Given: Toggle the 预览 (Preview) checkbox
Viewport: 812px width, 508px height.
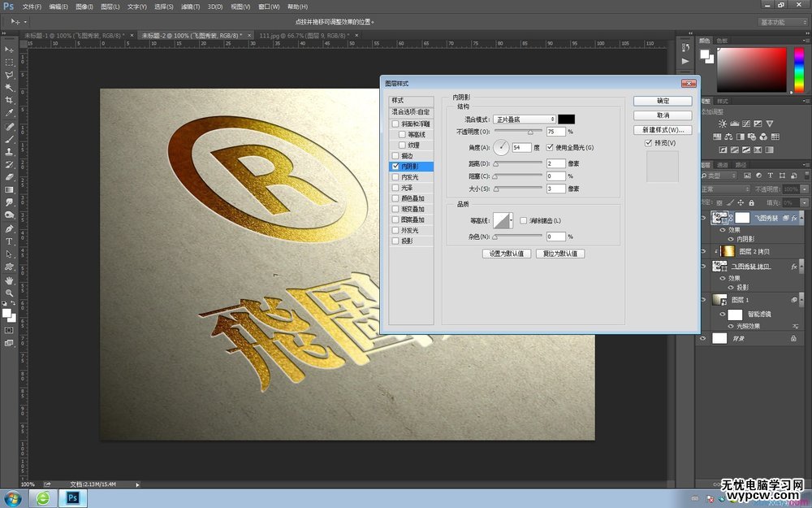Looking at the screenshot, I should [648, 143].
